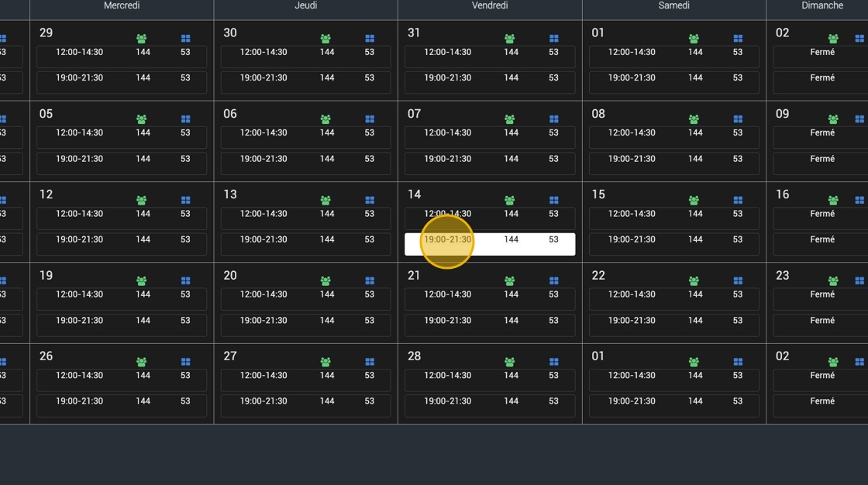This screenshot has height=485, width=868.
Task: Click green guests icon on day 30
Action: coord(325,38)
